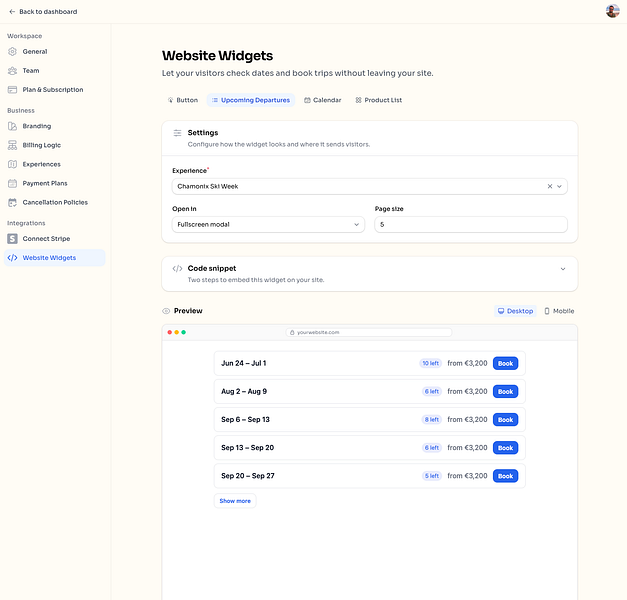This screenshot has width=627, height=600.
Task: Click the Cancellation Policies icon
Action: pyautogui.click(x=12, y=202)
